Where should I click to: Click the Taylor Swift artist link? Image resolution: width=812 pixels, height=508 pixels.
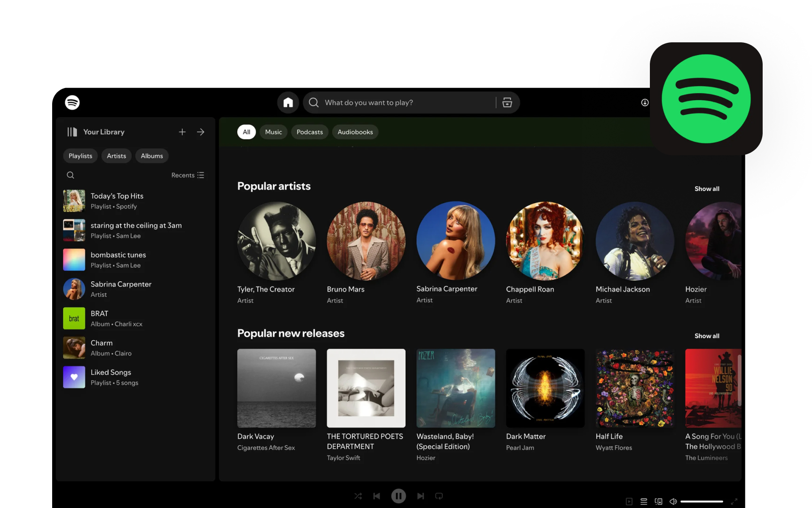(344, 458)
